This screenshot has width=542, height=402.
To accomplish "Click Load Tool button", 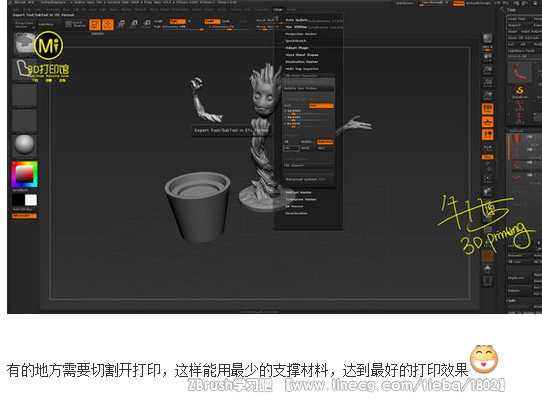I will coord(519,19).
